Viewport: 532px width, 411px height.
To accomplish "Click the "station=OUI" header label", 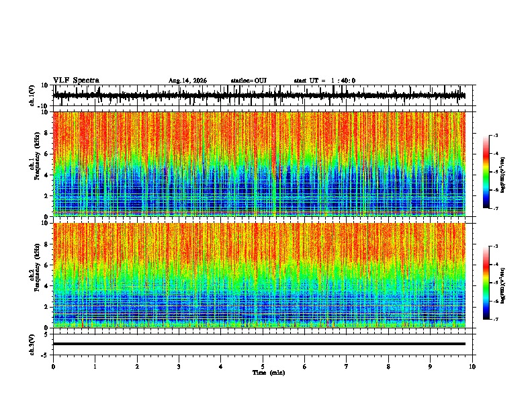I will click(249, 81).
